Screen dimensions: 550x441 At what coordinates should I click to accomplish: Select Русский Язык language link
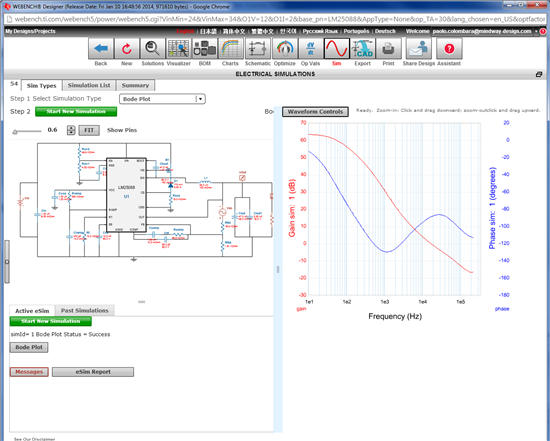coord(320,31)
